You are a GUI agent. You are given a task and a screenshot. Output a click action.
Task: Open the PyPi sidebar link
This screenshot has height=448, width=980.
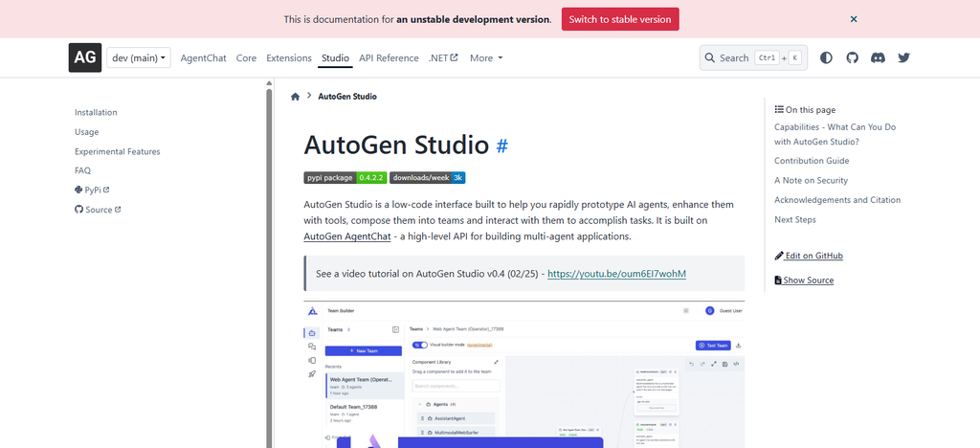92,190
